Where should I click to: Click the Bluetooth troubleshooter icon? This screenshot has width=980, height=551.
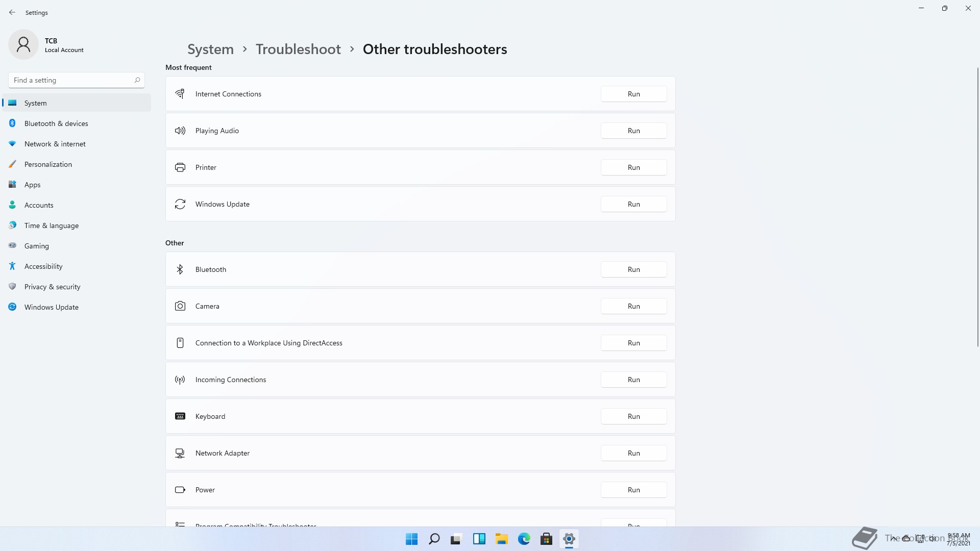(x=180, y=269)
